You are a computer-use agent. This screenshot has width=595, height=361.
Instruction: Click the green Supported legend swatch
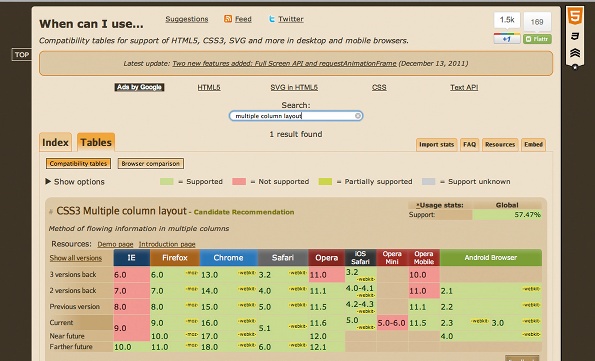click(x=167, y=181)
